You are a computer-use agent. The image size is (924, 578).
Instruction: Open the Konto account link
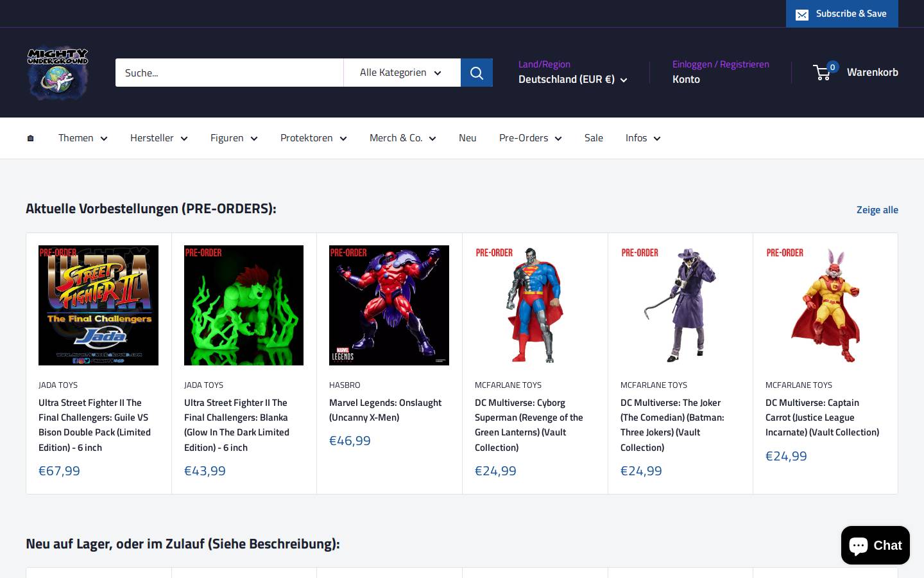686,80
